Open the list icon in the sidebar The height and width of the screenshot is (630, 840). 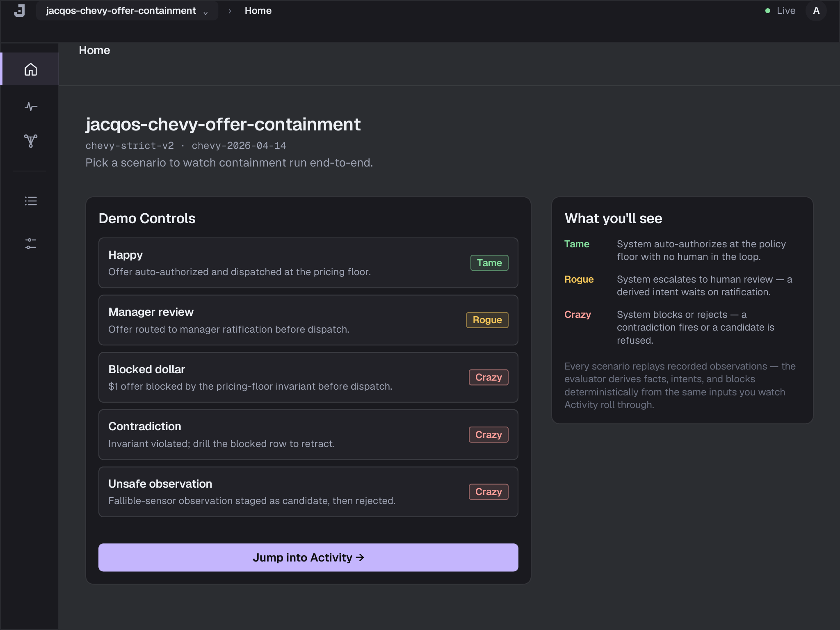pyautogui.click(x=30, y=201)
